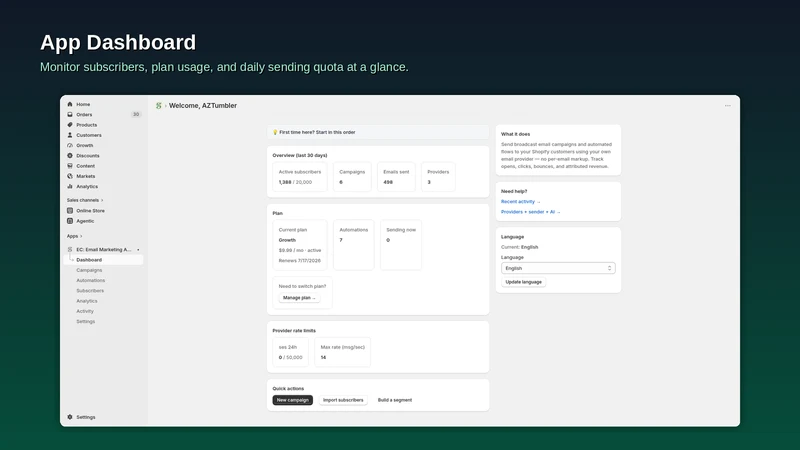Open the Home menu item

[83, 104]
